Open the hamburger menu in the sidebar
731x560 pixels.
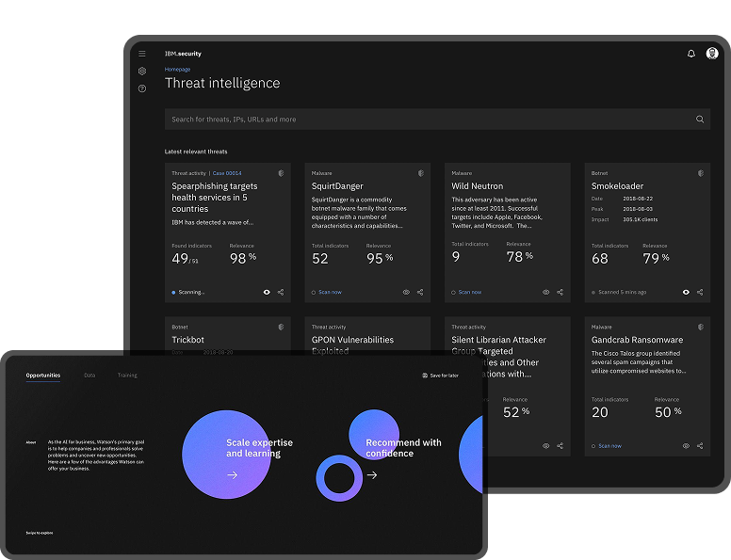tap(142, 54)
